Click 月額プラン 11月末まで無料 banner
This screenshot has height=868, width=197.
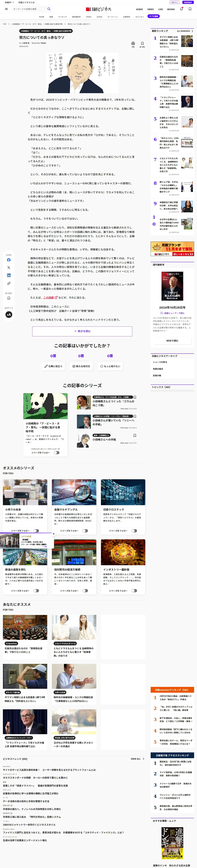[172, 249]
